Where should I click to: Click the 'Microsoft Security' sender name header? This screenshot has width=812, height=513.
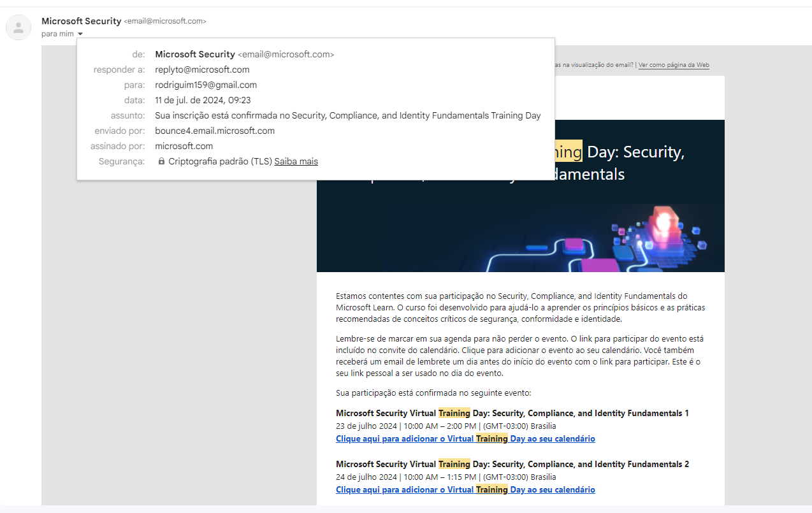[82, 21]
